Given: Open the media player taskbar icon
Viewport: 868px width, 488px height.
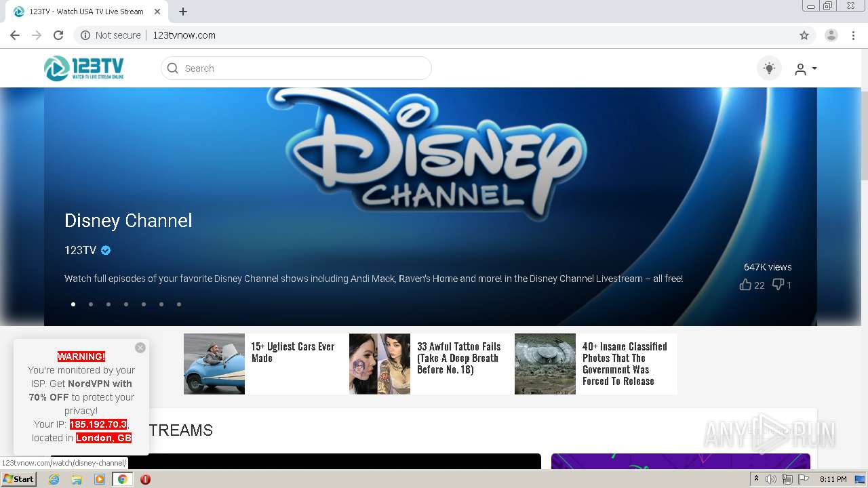Looking at the screenshot, I should (100, 479).
